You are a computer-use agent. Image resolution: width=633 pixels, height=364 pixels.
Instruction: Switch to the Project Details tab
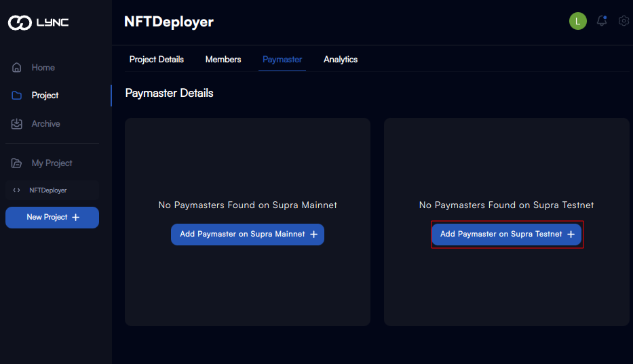(x=156, y=60)
